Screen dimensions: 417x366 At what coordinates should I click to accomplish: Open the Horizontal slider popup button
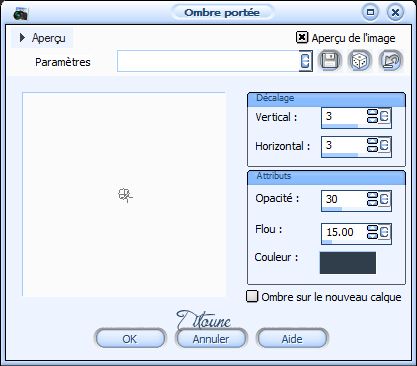(384, 145)
